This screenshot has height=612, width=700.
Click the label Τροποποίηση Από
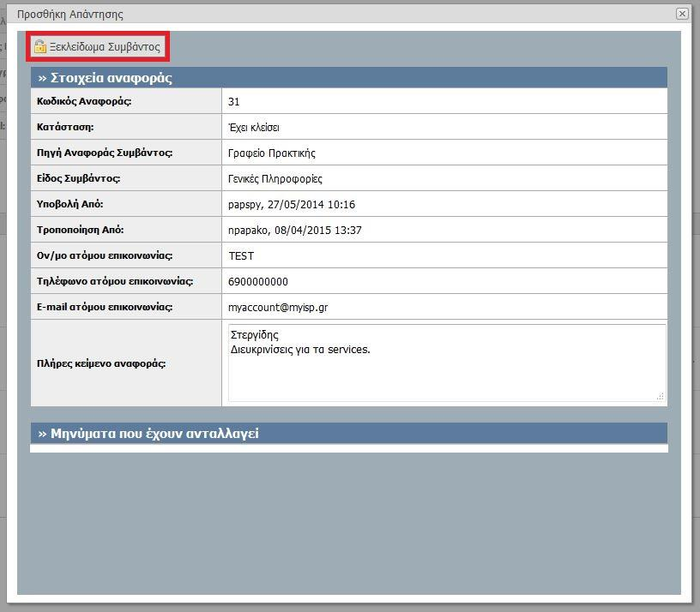[x=81, y=230]
